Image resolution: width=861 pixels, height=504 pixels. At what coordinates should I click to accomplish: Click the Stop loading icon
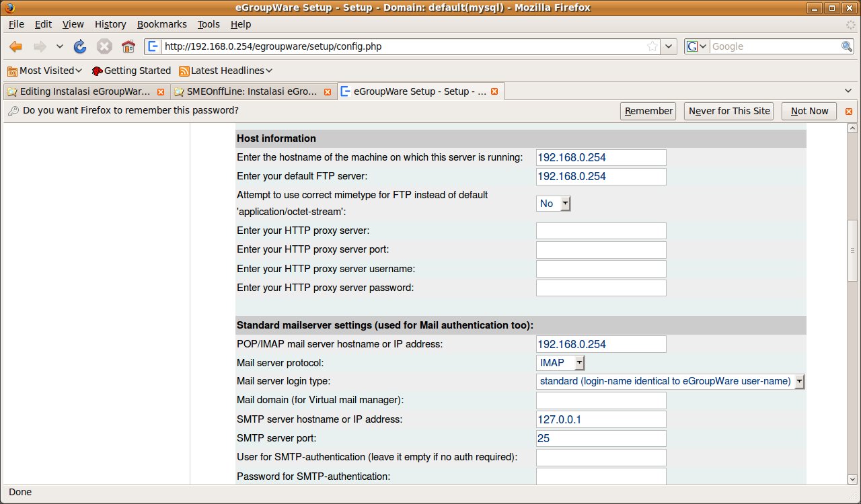coord(104,46)
